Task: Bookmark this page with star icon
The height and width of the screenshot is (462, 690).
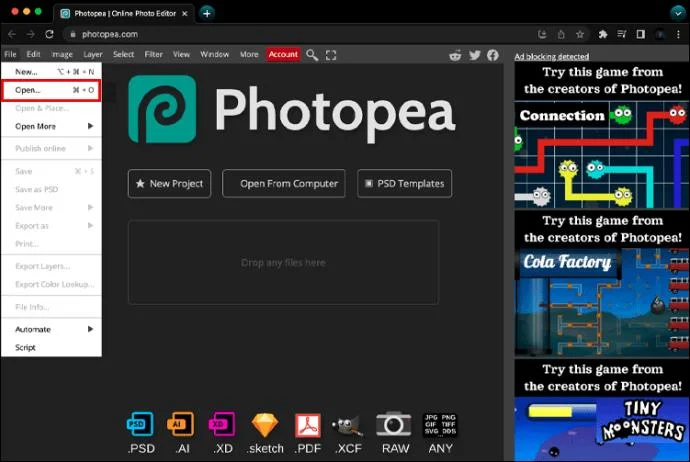Action: click(x=580, y=34)
